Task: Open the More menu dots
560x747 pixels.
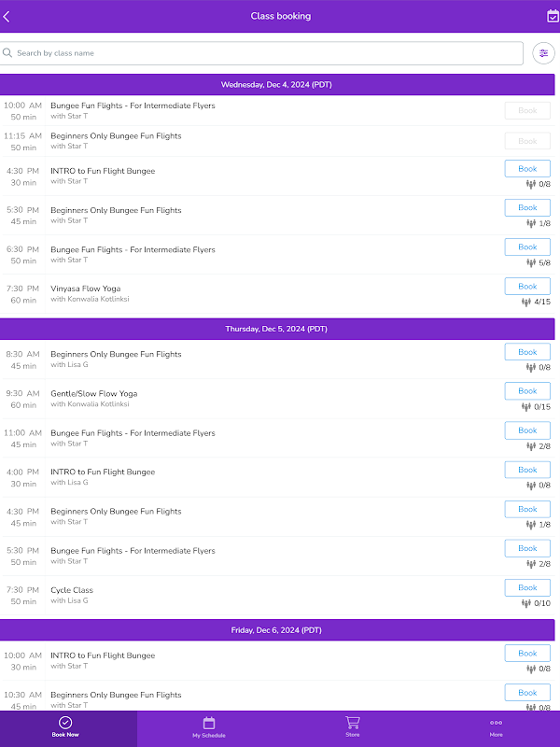Action: [x=496, y=723]
